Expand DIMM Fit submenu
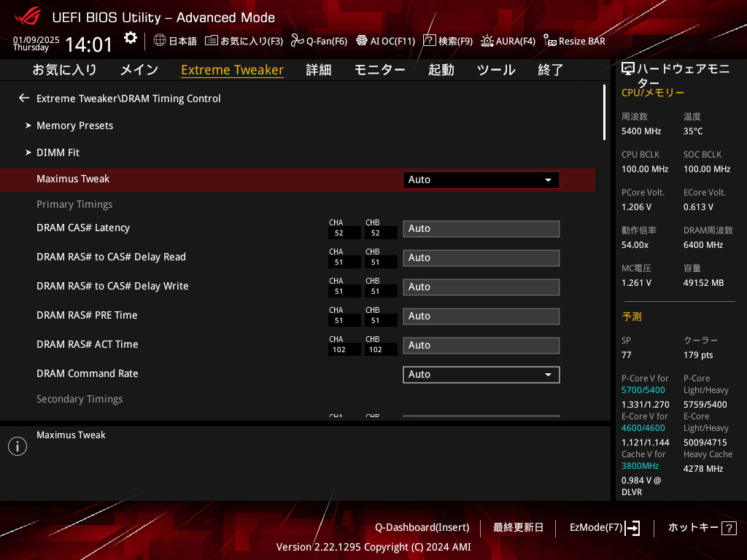This screenshot has width=747, height=560. 58,152
